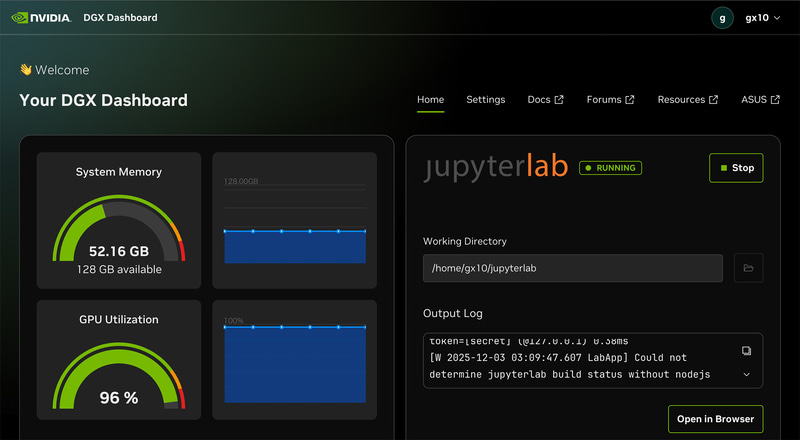The height and width of the screenshot is (440, 800).
Task: Copy the output log contents
Action: click(746, 351)
